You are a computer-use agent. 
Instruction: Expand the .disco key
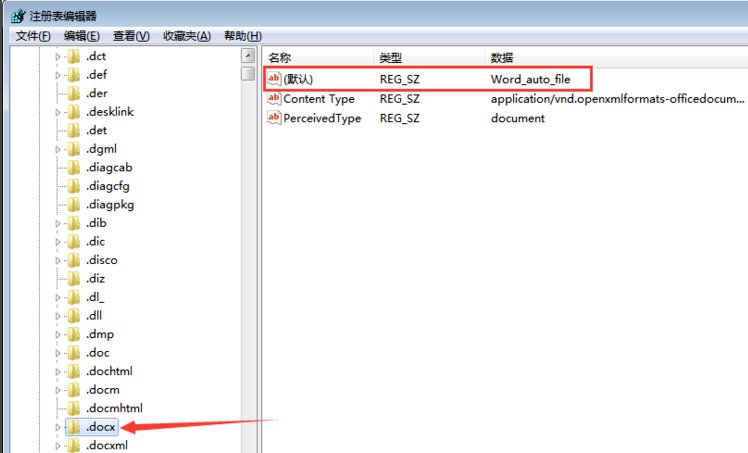pyautogui.click(x=58, y=261)
